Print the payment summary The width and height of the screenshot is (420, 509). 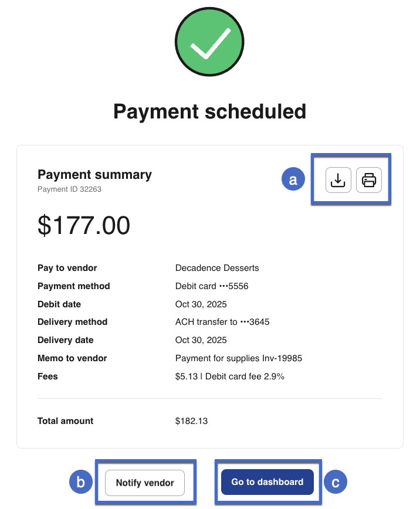pos(369,180)
